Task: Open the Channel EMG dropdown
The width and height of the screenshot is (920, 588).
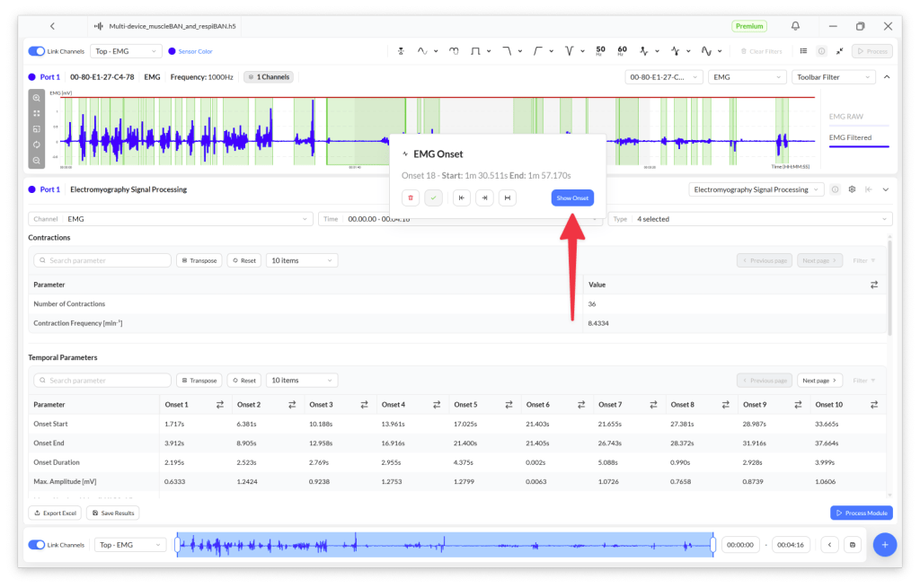Action: point(170,219)
